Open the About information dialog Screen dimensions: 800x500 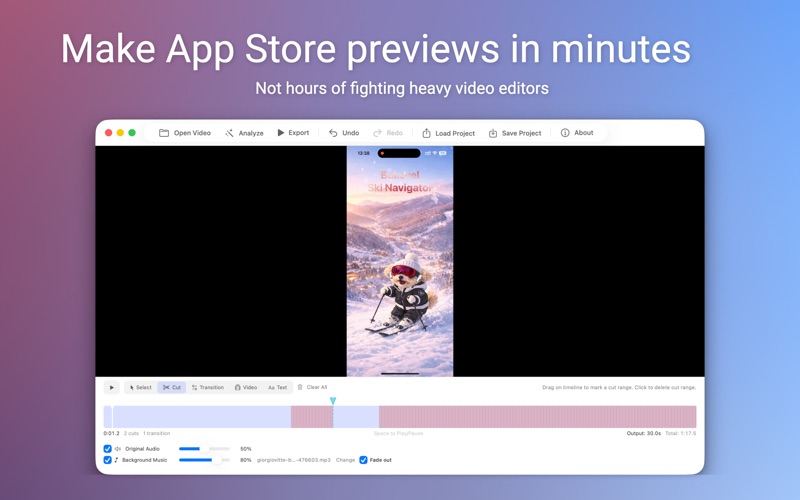(x=577, y=133)
